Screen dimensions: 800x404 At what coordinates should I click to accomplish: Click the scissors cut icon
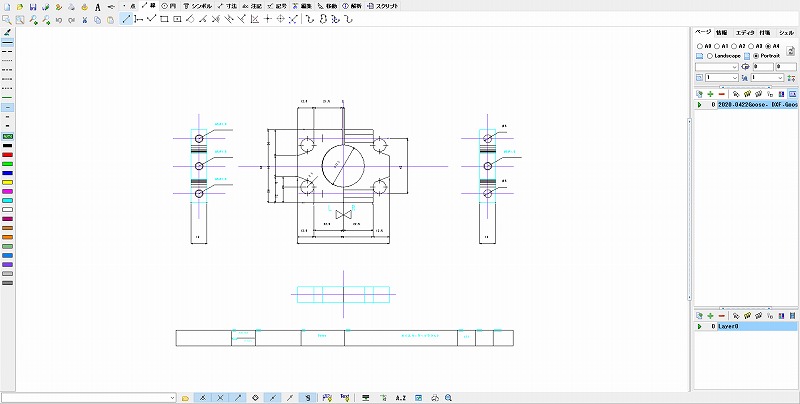pos(83,19)
